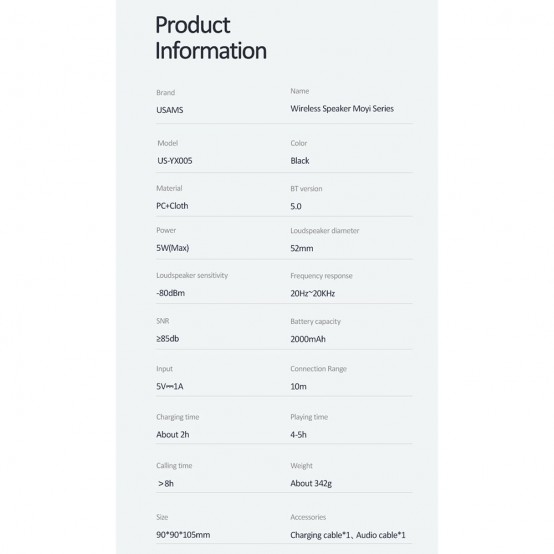Select the About 2h charging time

click(x=172, y=435)
